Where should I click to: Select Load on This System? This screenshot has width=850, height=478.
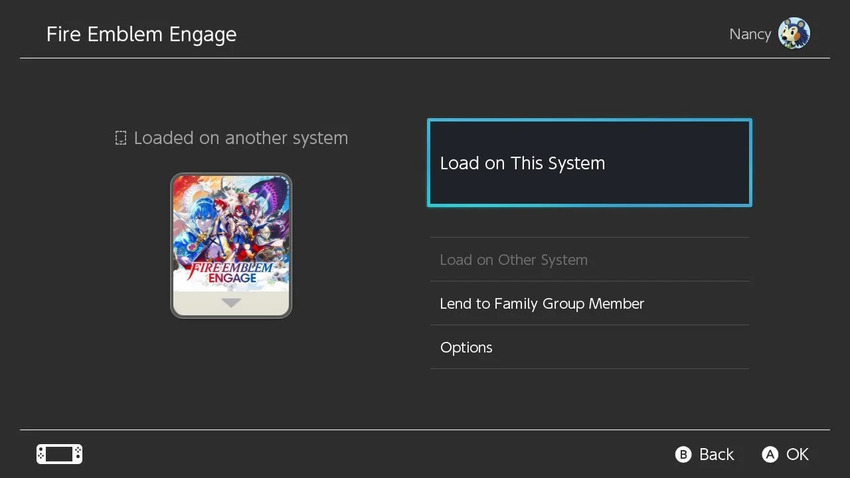click(x=589, y=163)
